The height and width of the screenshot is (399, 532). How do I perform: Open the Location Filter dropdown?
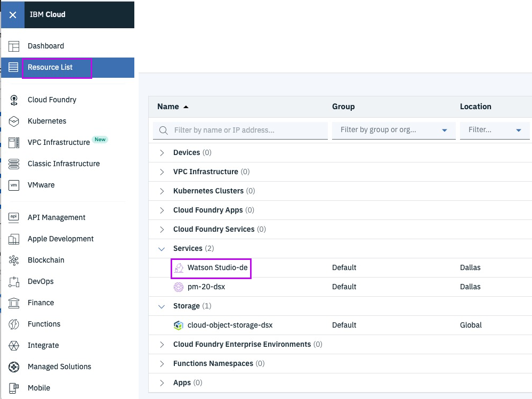click(x=495, y=130)
